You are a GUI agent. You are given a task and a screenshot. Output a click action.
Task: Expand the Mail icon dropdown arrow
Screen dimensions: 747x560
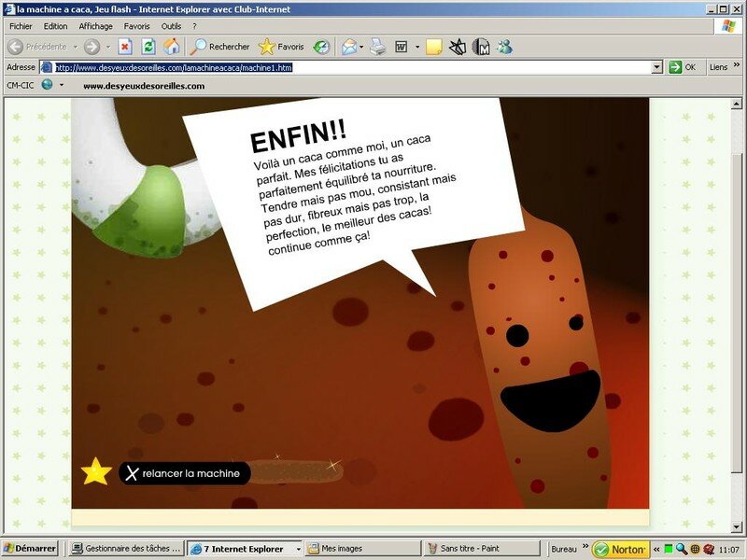[x=361, y=47]
